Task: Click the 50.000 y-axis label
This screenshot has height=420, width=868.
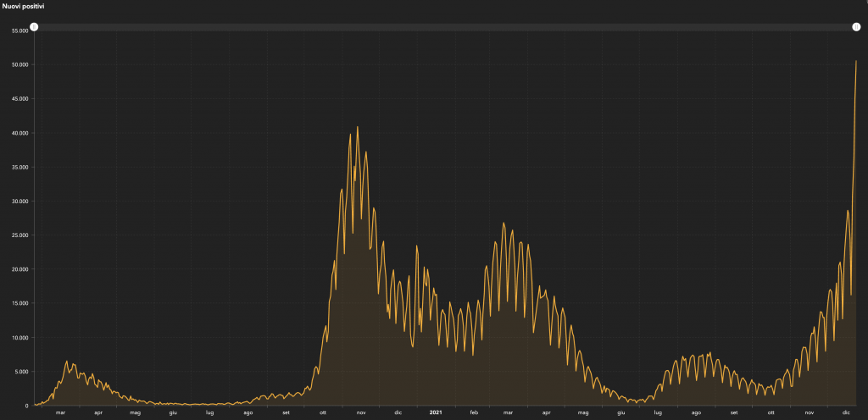Action: pyautogui.click(x=19, y=64)
